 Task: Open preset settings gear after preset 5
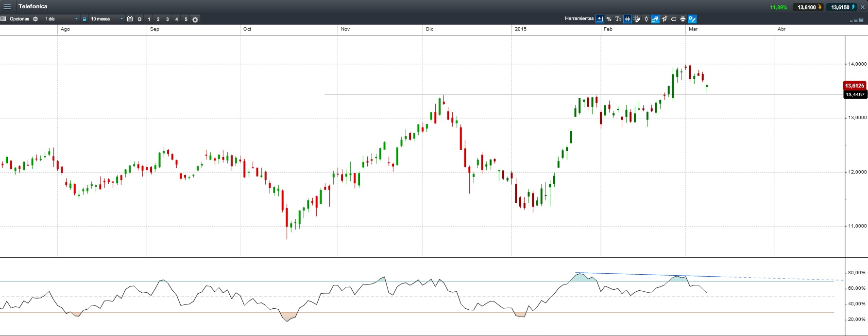click(x=195, y=19)
